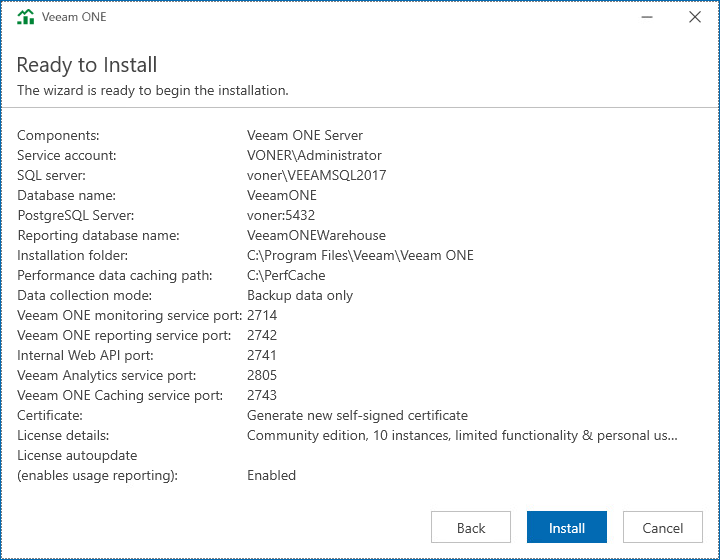Select the 'Enabled' autoupdate value
The height and width of the screenshot is (560, 720).
pos(271,476)
